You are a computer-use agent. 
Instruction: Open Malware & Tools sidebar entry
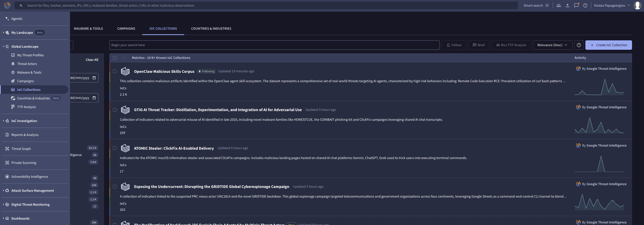pos(29,72)
